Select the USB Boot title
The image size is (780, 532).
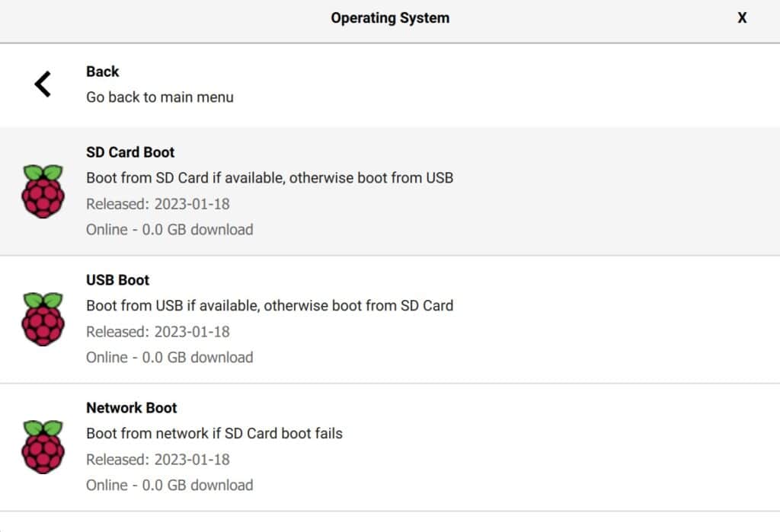click(117, 280)
